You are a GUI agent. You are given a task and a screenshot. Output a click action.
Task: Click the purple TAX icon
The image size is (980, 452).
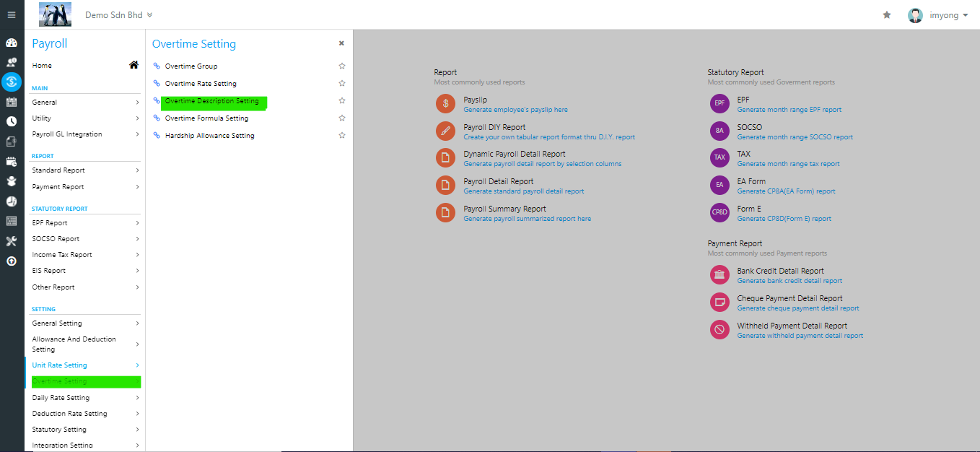pos(719,158)
